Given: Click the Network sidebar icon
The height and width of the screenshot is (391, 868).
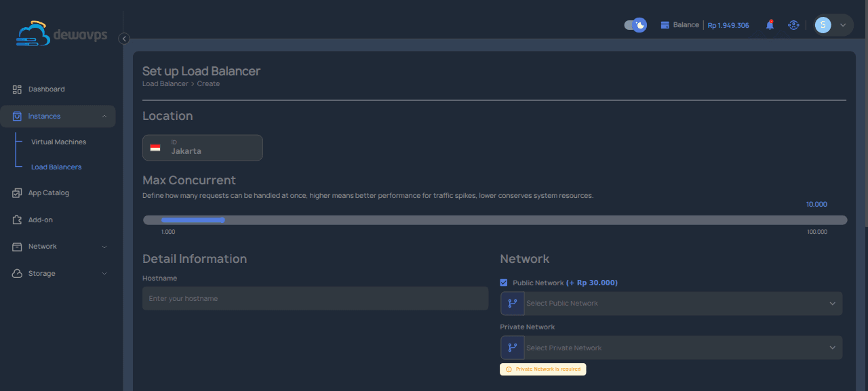Looking at the screenshot, I should [x=17, y=247].
